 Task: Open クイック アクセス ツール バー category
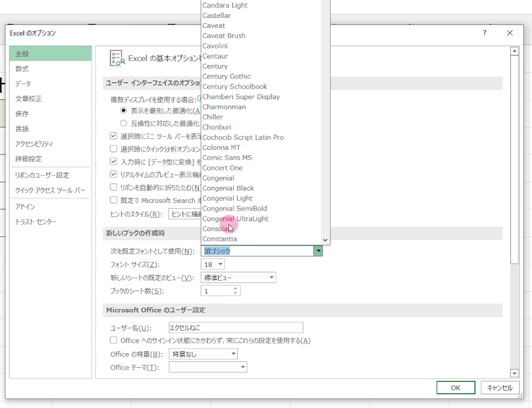tap(51, 190)
